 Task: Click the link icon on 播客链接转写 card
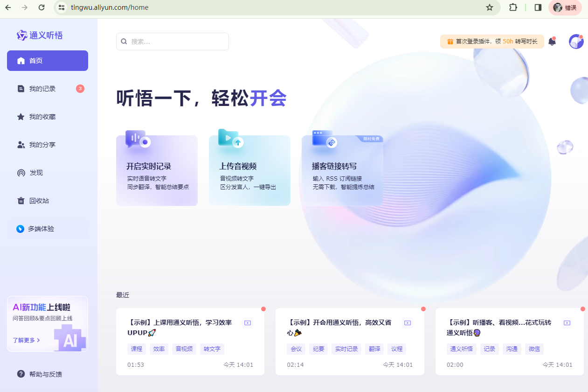click(x=325, y=139)
